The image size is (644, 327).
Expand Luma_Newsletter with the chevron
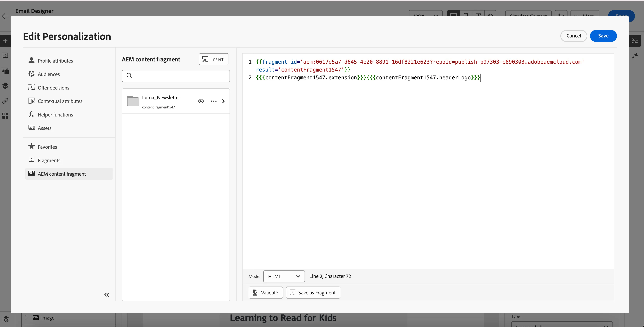tap(224, 101)
